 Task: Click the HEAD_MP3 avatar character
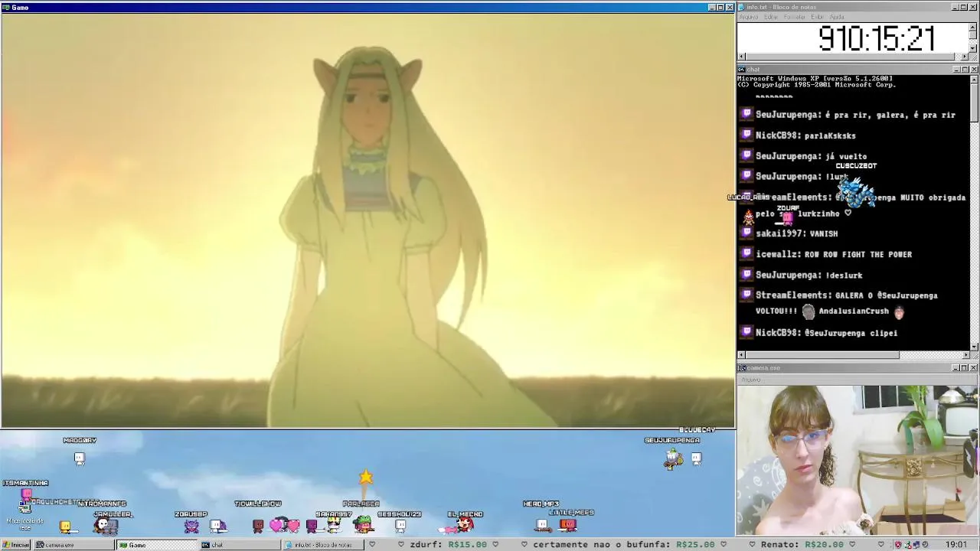(x=542, y=524)
